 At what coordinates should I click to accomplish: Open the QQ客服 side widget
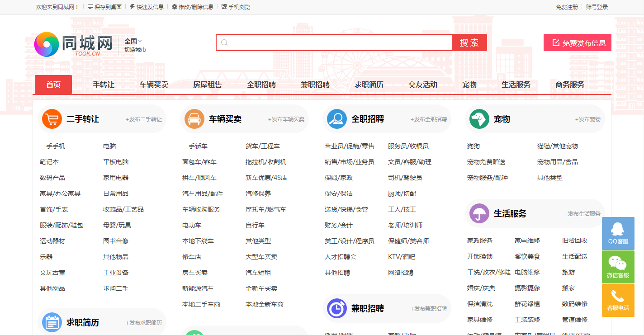[x=618, y=233]
